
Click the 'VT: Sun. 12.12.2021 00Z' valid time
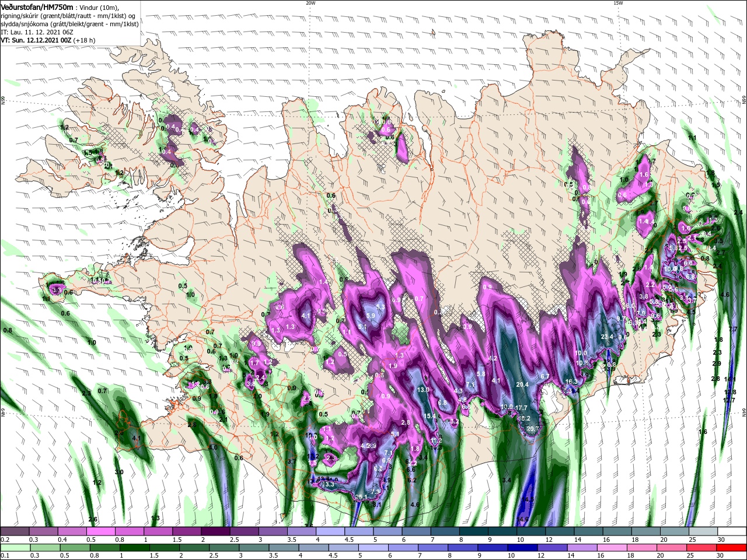pyautogui.click(x=36, y=40)
